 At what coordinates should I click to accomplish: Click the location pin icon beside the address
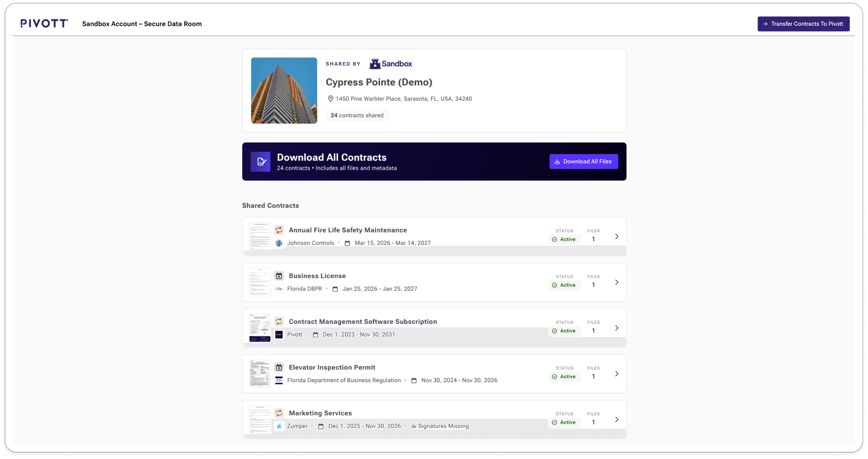pyautogui.click(x=330, y=99)
